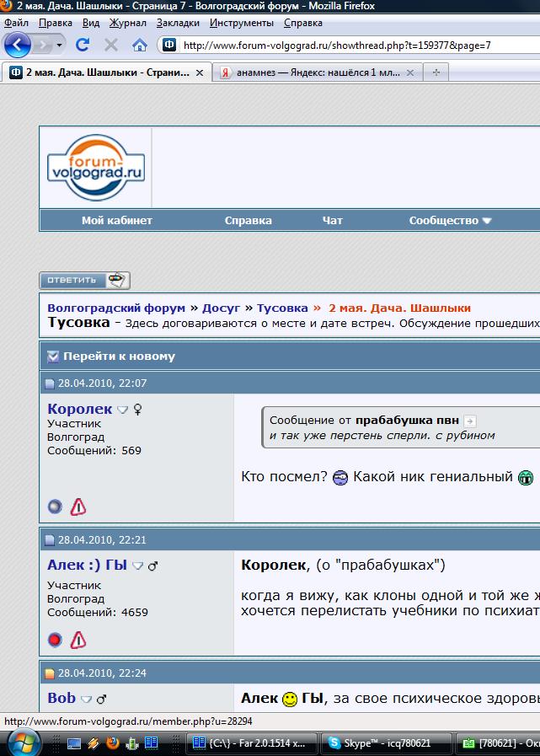Open the Закладки menu
540x756 pixels.
point(178,23)
